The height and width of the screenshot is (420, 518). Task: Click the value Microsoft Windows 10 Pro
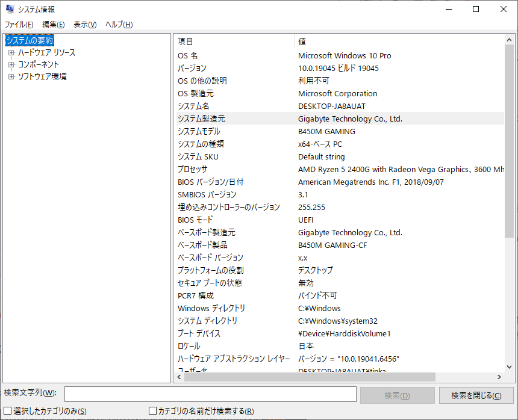(x=345, y=55)
